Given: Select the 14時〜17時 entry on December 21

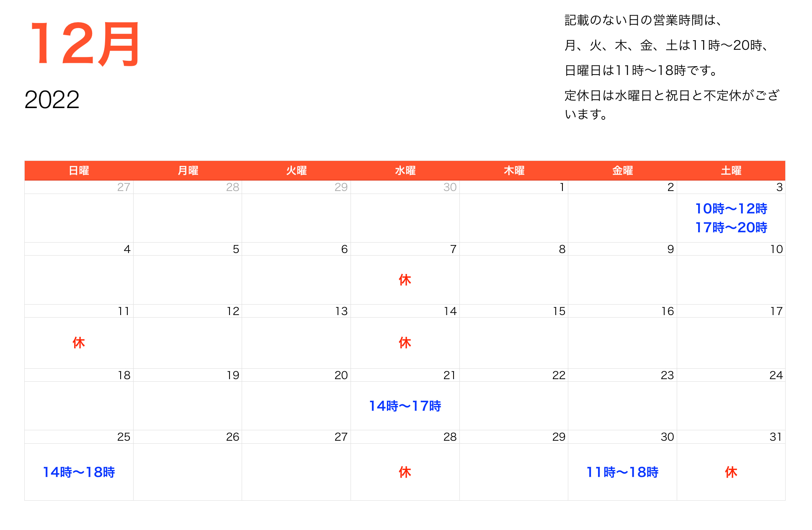Looking at the screenshot, I should [405, 406].
